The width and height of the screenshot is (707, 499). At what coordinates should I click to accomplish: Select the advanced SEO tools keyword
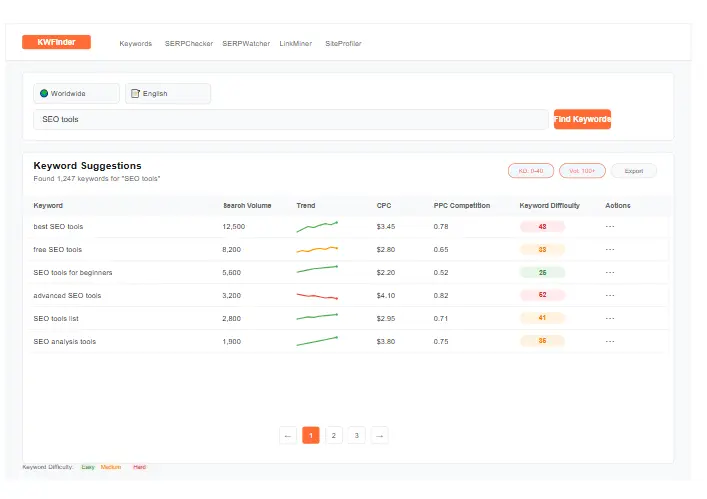click(x=67, y=295)
